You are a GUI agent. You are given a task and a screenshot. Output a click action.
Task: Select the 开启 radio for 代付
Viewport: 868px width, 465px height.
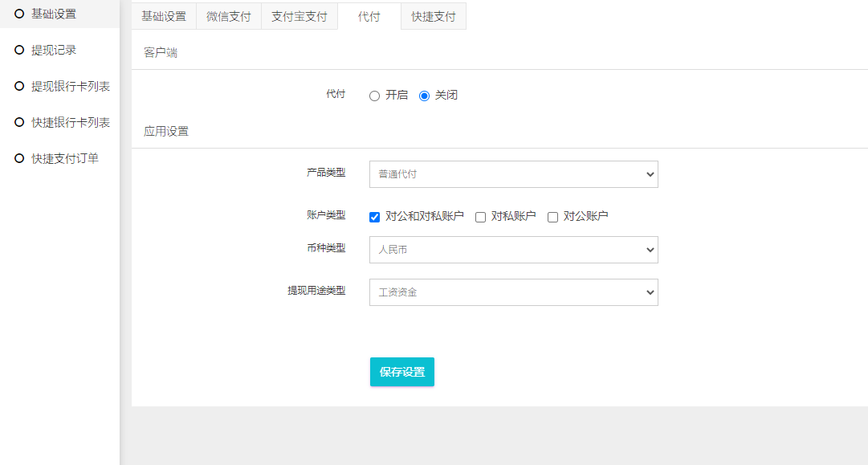point(375,96)
